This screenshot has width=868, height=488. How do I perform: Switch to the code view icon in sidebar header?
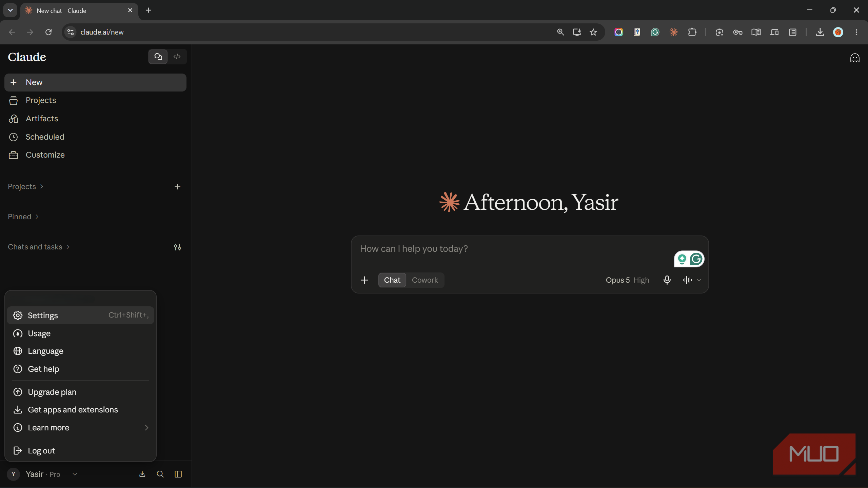(177, 57)
